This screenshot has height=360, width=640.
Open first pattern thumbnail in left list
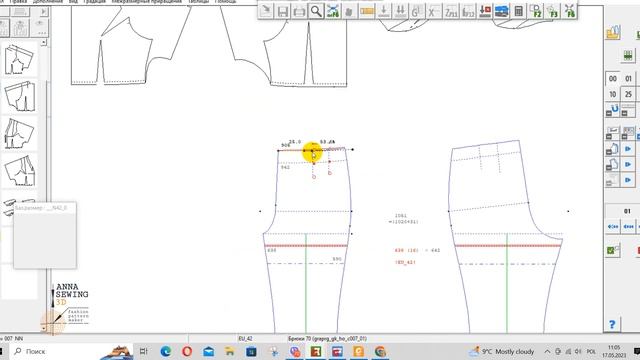coord(20,60)
